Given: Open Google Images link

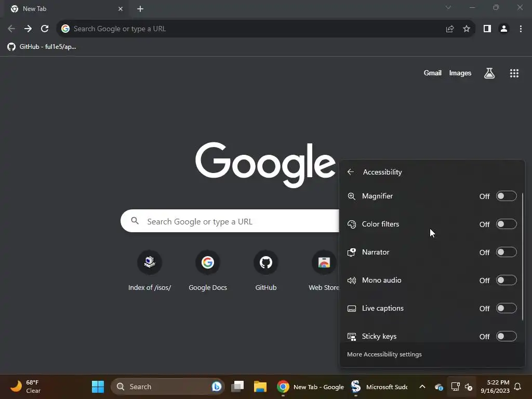Looking at the screenshot, I should (x=460, y=73).
